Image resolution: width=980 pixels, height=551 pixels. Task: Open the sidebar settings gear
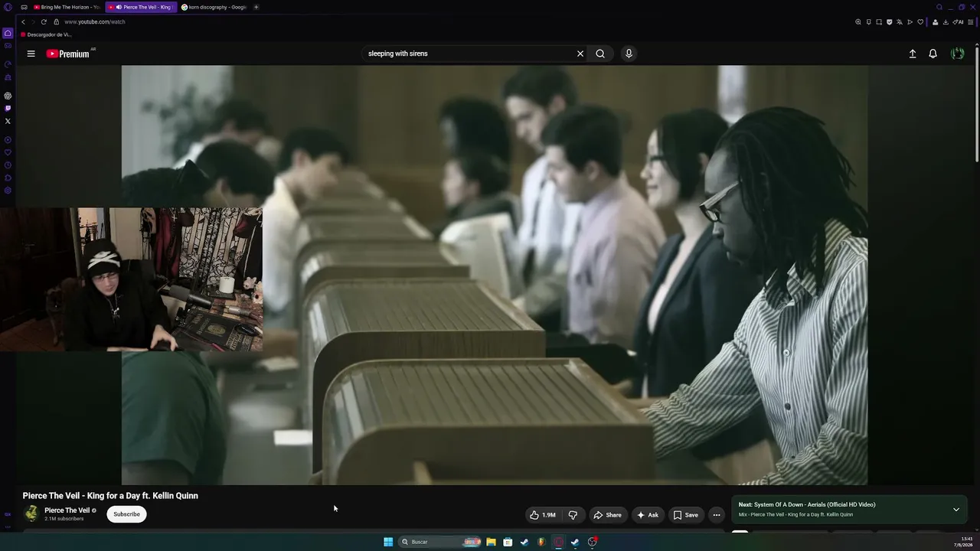(x=8, y=191)
